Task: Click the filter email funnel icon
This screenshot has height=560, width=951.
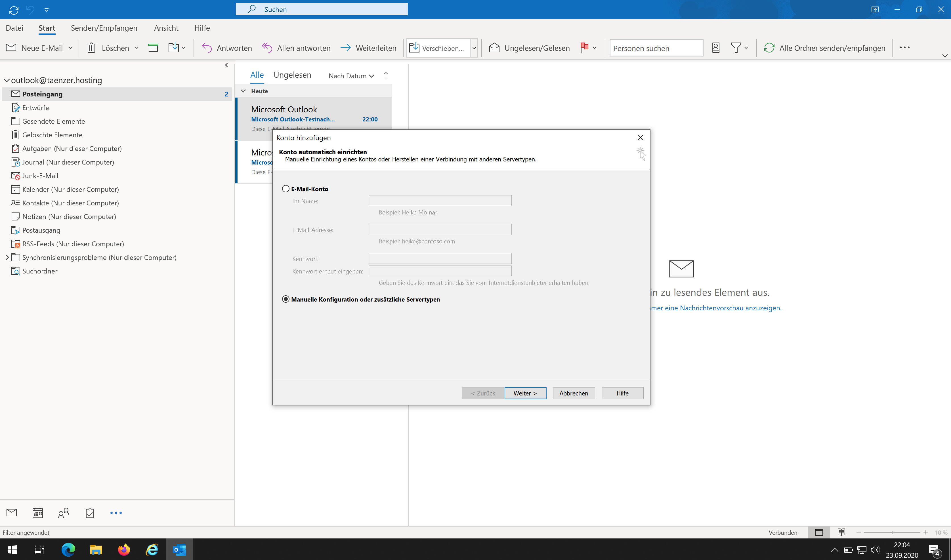Action: point(736,48)
